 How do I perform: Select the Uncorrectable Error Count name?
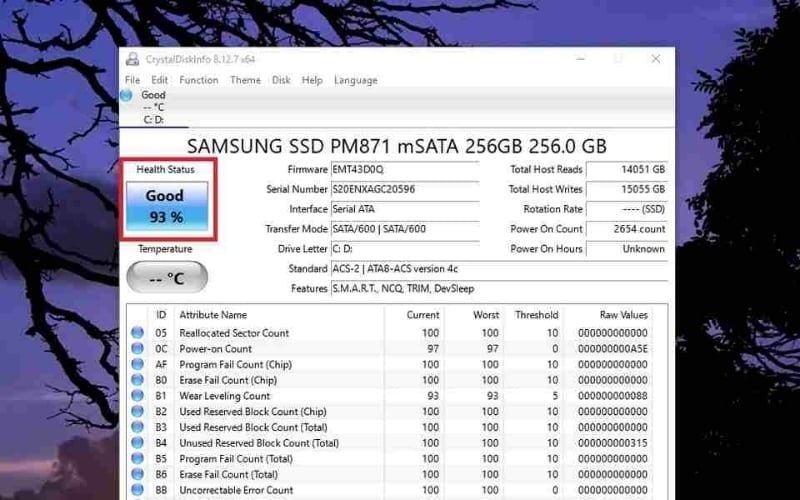click(x=236, y=490)
